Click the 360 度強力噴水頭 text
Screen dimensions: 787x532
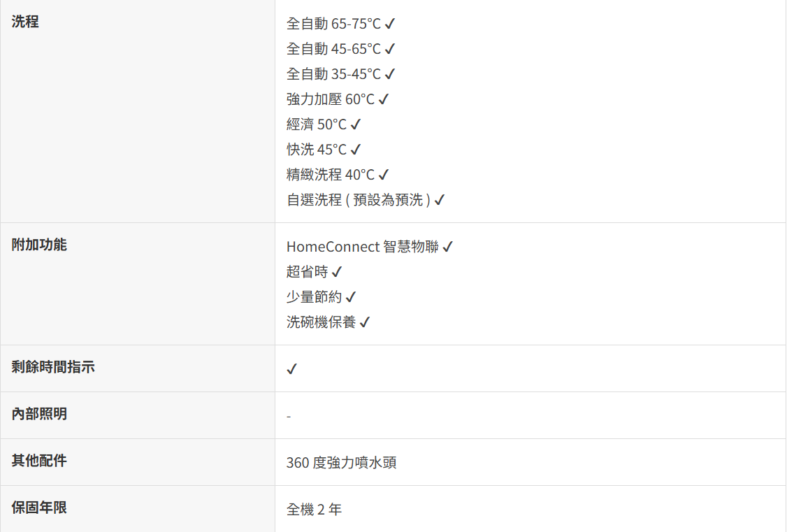tap(341, 463)
